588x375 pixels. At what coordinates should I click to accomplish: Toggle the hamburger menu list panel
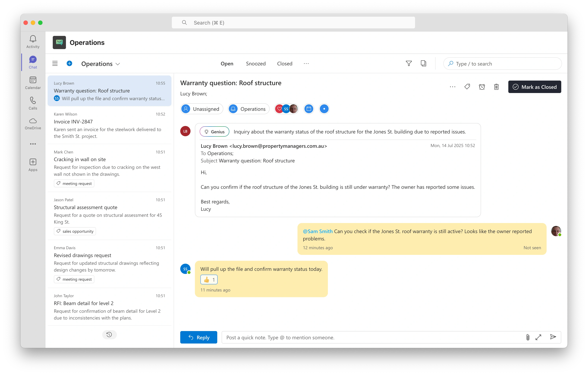pos(55,64)
